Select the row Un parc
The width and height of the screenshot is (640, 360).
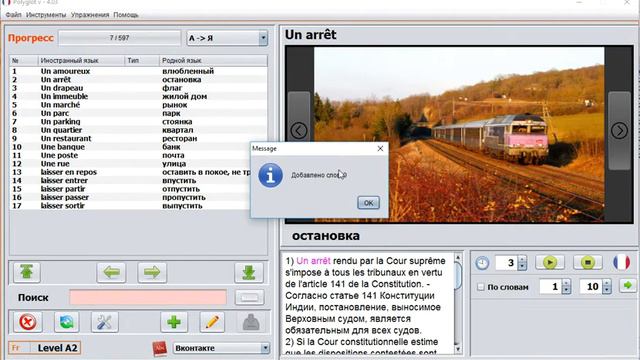click(138, 113)
